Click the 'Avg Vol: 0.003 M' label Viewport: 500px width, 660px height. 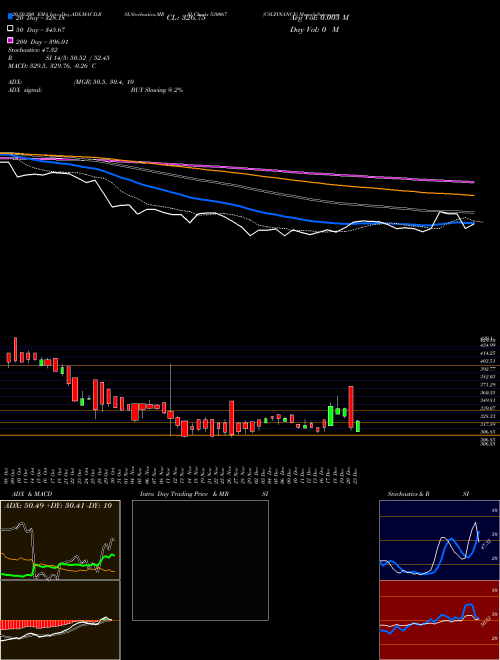pyautogui.click(x=319, y=18)
